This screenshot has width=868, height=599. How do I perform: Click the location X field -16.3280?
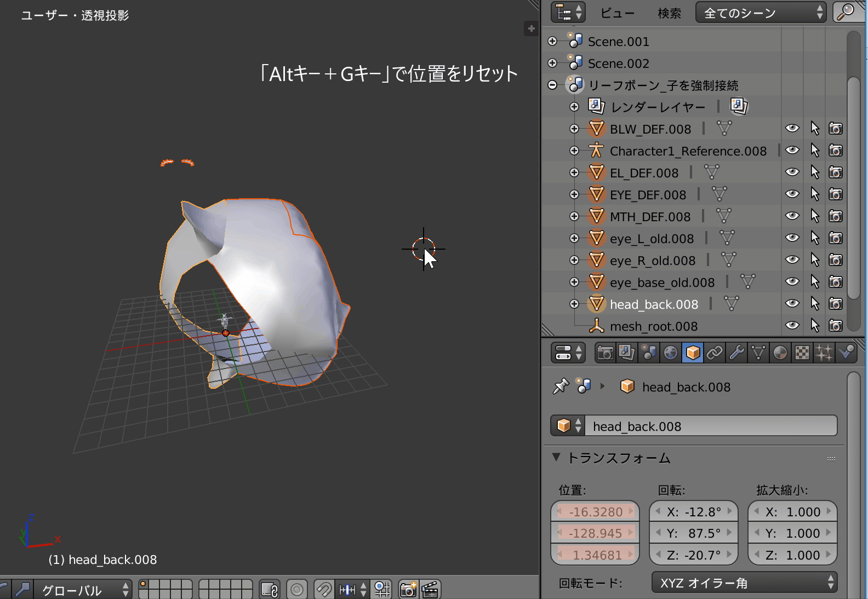pyautogui.click(x=595, y=511)
